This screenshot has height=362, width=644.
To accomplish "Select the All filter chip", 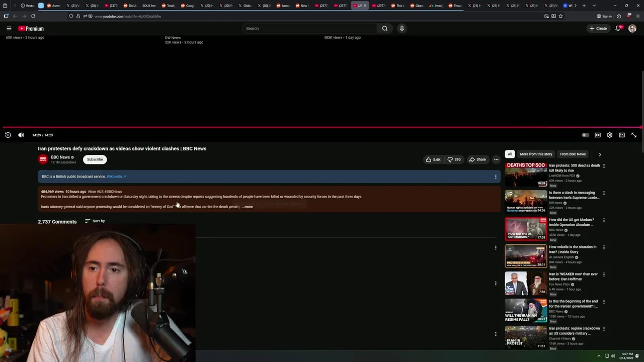I will coord(510,154).
